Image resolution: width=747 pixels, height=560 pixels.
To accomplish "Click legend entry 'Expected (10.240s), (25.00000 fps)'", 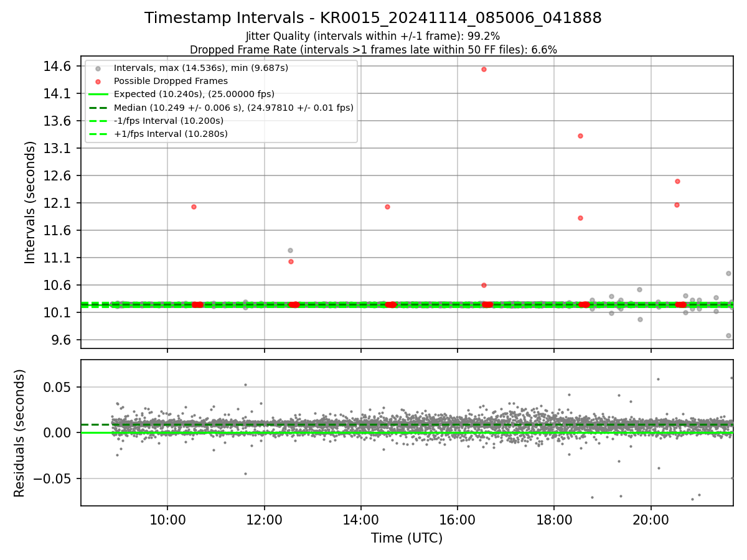I will pyautogui.click(x=194, y=94).
